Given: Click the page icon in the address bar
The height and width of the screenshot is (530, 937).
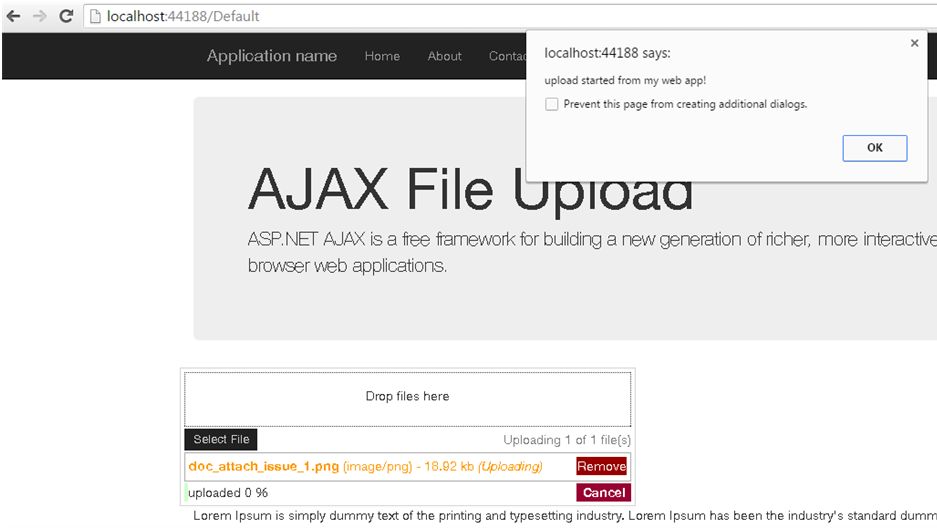Looking at the screenshot, I should (x=94, y=16).
